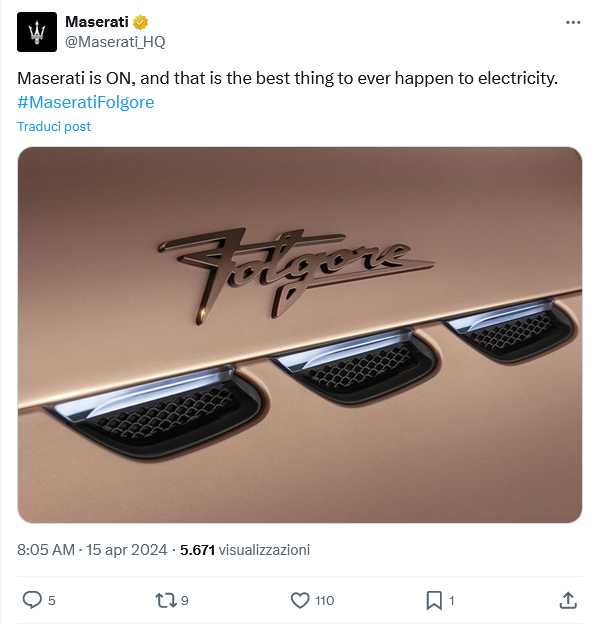Click the repost count number 9

(185, 601)
